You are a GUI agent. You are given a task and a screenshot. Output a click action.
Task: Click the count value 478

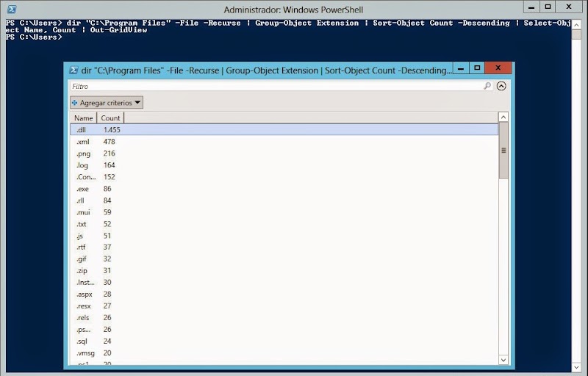point(109,142)
